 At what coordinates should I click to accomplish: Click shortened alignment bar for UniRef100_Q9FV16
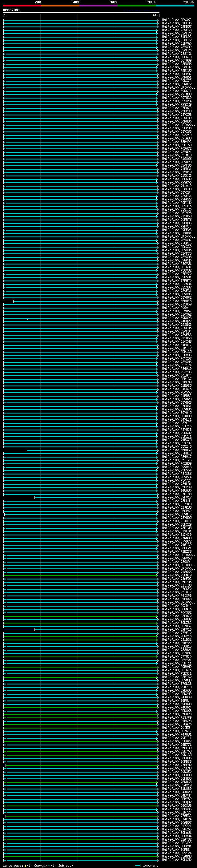[x=96, y=630]
